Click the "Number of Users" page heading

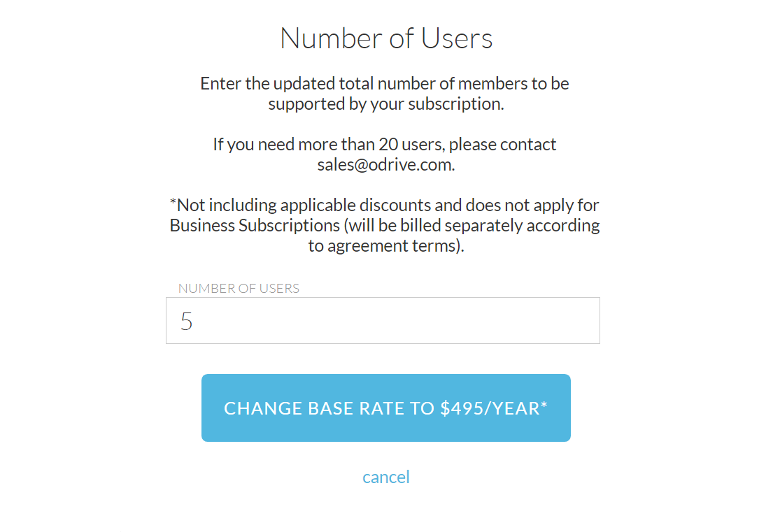pyautogui.click(x=386, y=38)
